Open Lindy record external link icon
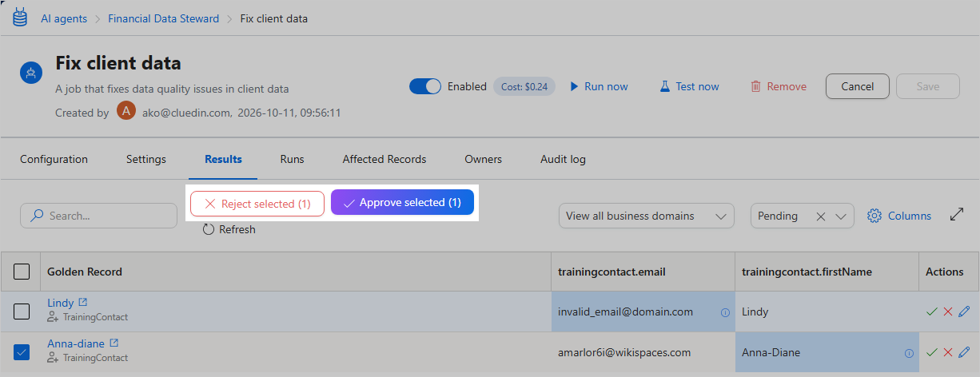 point(83,303)
